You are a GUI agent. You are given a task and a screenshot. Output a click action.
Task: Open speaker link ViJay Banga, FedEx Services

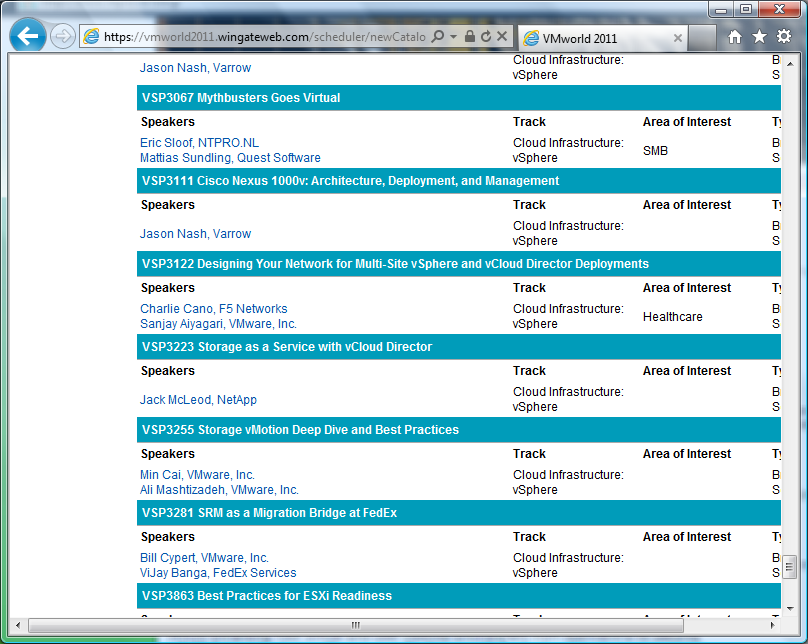[218, 572]
